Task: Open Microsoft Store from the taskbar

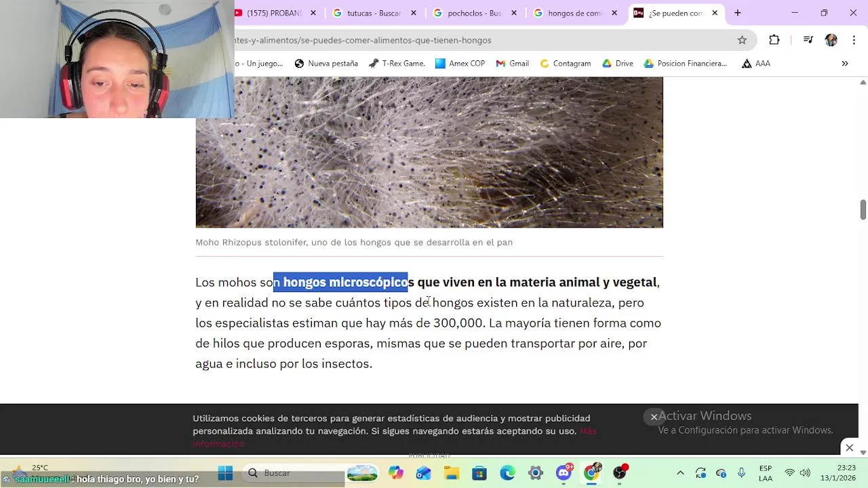Action: tap(479, 472)
